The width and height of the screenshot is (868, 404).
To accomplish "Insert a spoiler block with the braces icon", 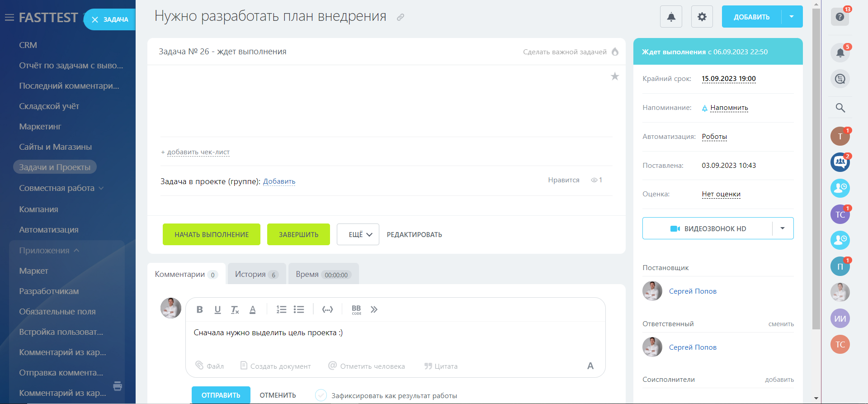I will point(327,309).
